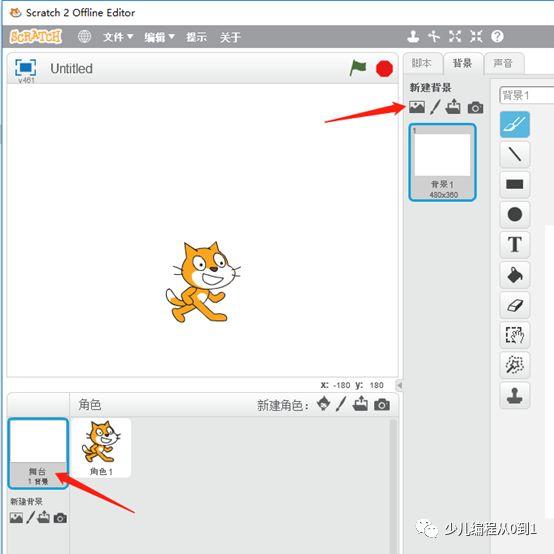Click the green flag to start
The image size is (554, 554).
pyautogui.click(x=358, y=68)
